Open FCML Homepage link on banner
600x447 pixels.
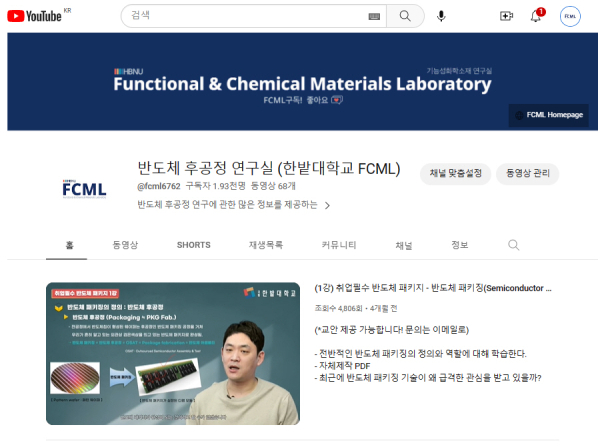548,115
